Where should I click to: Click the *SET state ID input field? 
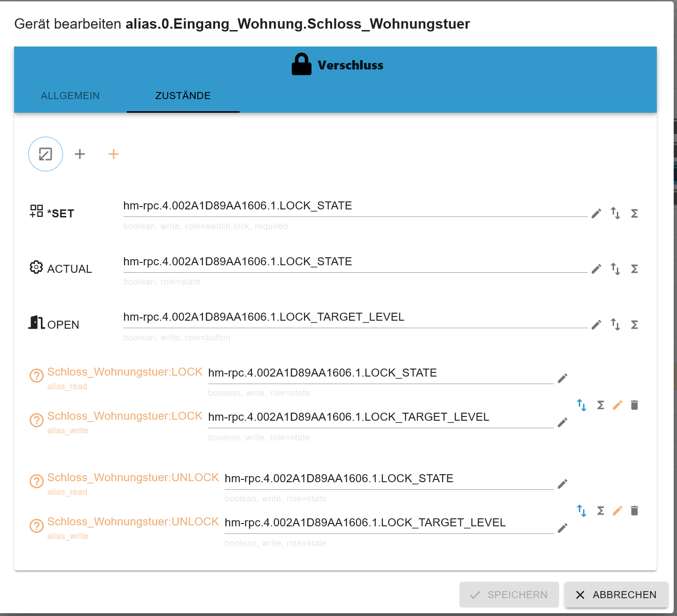click(x=355, y=207)
